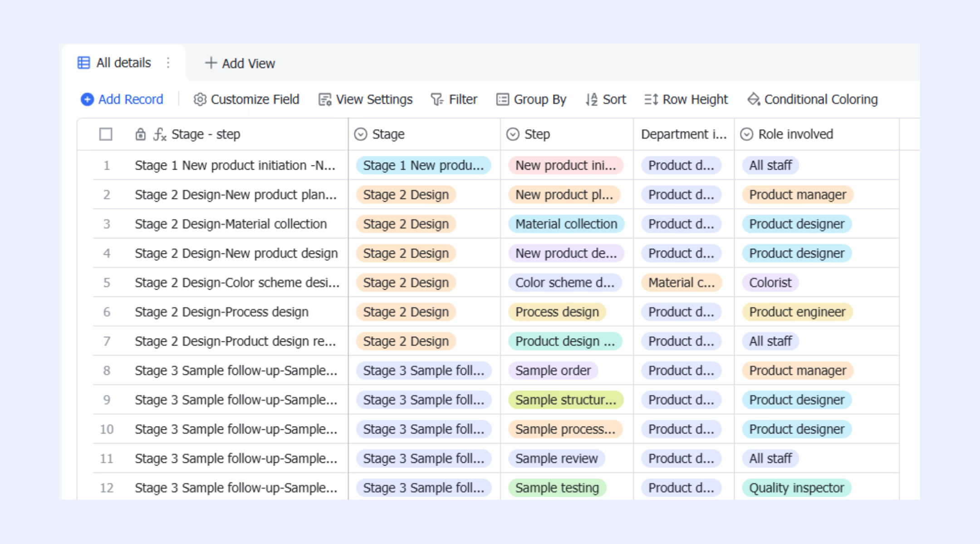Open the Group By icon option
The width and height of the screenshot is (980, 544).
502,99
